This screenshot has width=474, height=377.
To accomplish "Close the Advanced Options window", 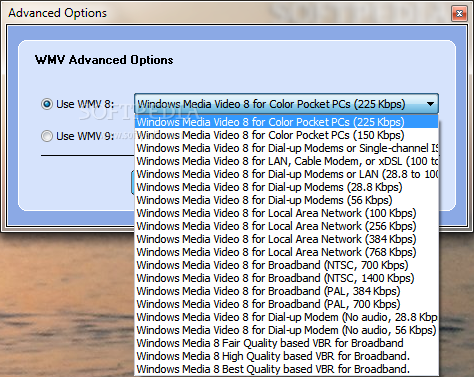I will point(459,13).
